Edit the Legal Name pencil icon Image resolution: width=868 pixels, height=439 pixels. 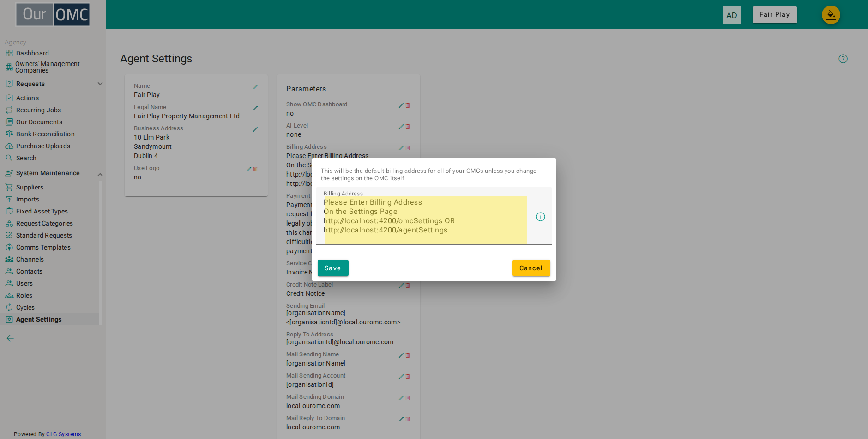click(x=255, y=108)
